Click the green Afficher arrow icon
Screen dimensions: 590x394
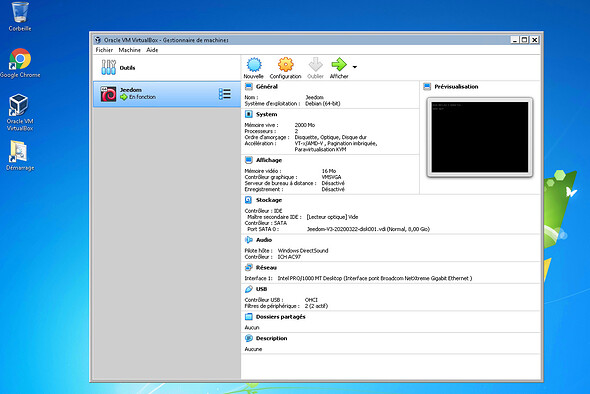pyautogui.click(x=339, y=64)
